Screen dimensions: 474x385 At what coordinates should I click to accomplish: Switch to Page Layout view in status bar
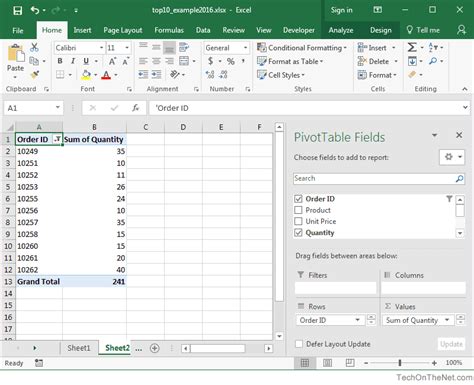[327, 363]
